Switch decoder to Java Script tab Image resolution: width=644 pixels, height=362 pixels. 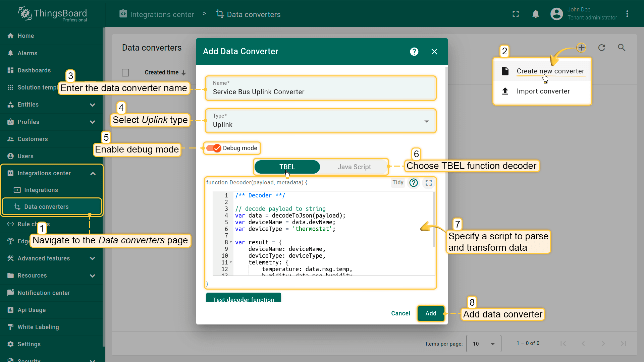354,167
